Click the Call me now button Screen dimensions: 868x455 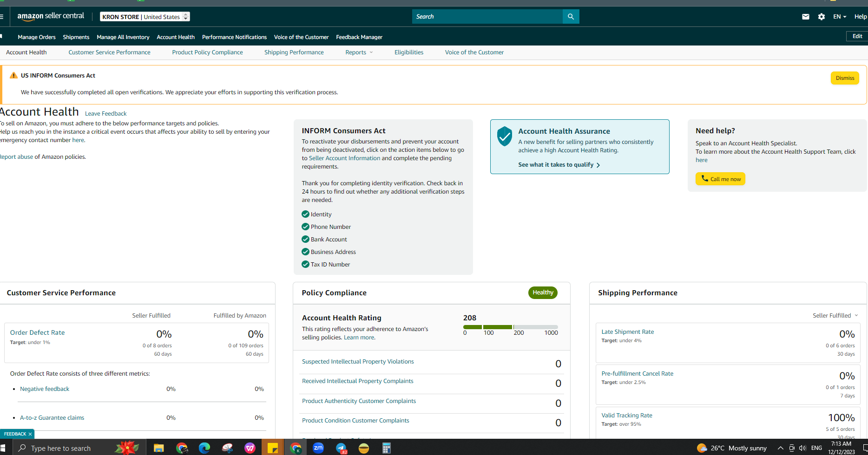[x=720, y=179]
